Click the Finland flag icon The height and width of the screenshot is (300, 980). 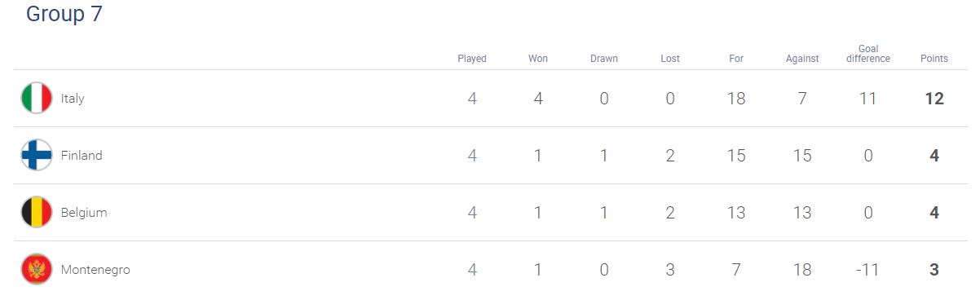pos(37,156)
